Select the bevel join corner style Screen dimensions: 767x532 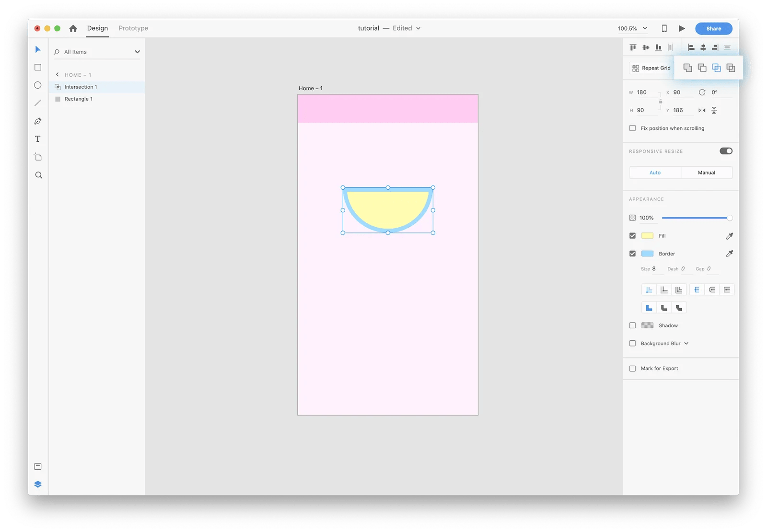pyautogui.click(x=679, y=308)
